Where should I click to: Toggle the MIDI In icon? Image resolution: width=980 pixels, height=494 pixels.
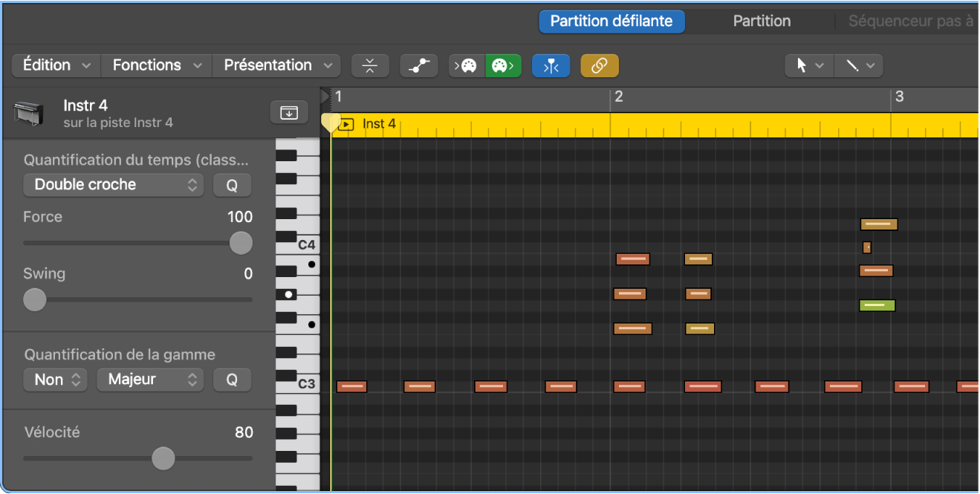[466, 65]
